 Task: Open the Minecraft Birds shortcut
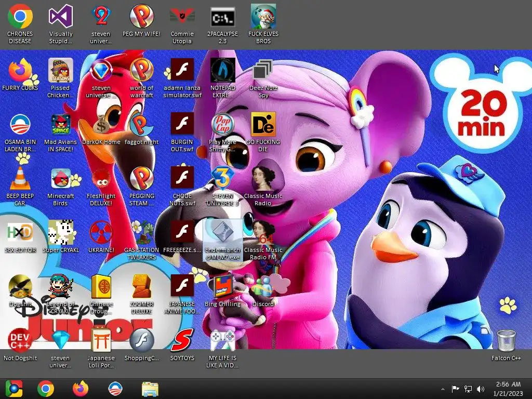(x=60, y=186)
